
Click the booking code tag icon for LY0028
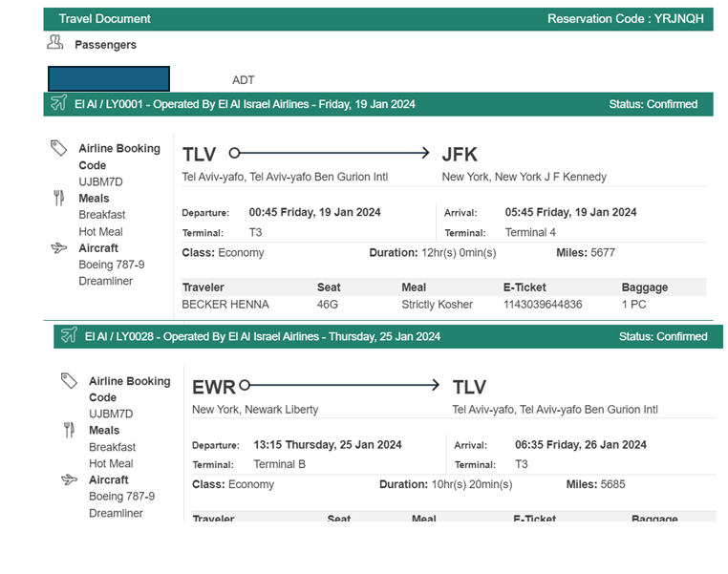(x=69, y=380)
